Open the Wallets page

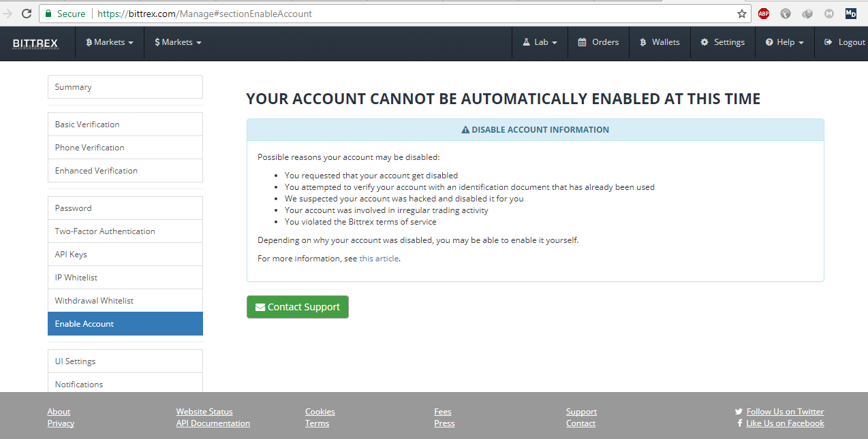tap(660, 42)
